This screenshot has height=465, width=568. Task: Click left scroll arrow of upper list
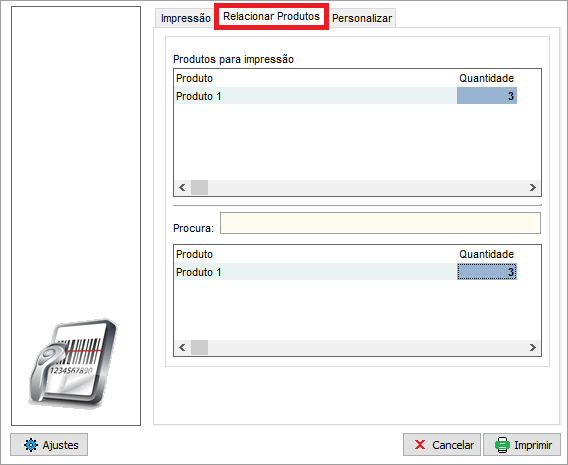click(x=182, y=188)
